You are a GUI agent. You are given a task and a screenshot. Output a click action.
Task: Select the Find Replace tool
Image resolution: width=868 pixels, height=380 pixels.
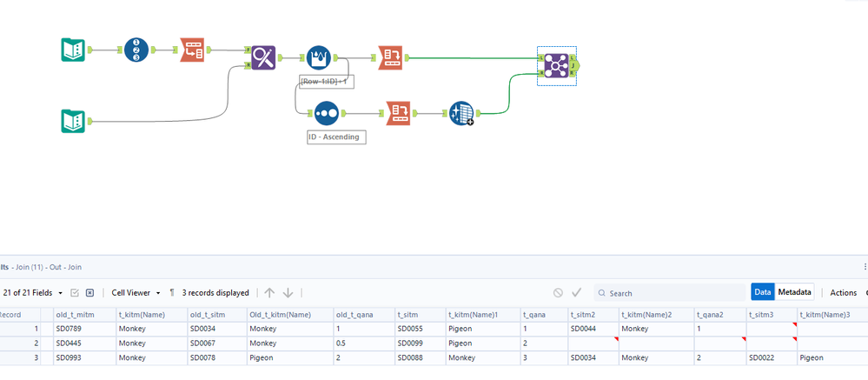click(263, 57)
